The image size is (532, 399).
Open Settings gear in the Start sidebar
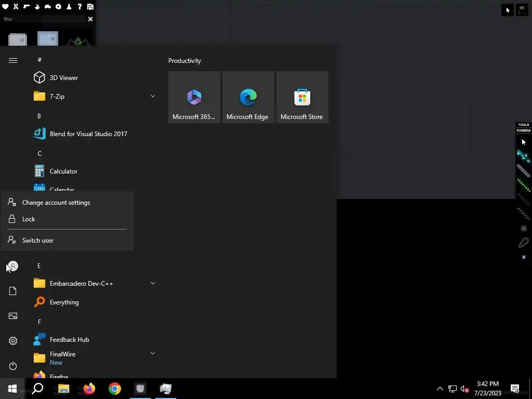pyautogui.click(x=13, y=341)
